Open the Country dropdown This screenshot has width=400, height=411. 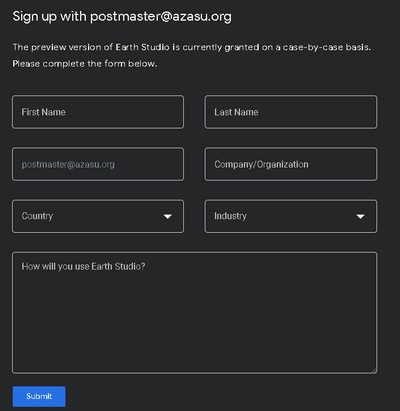pos(98,216)
